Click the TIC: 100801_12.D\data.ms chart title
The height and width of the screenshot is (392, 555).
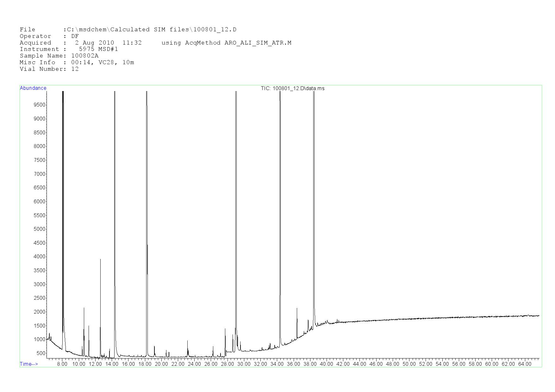coord(292,89)
